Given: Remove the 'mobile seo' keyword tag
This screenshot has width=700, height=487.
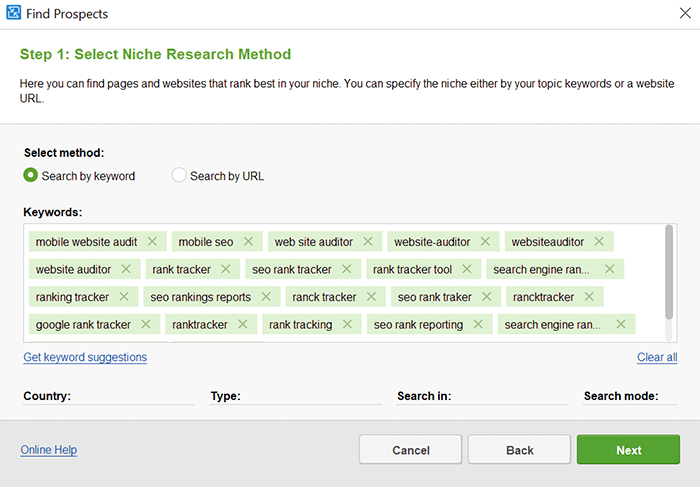Looking at the screenshot, I should pos(248,241).
